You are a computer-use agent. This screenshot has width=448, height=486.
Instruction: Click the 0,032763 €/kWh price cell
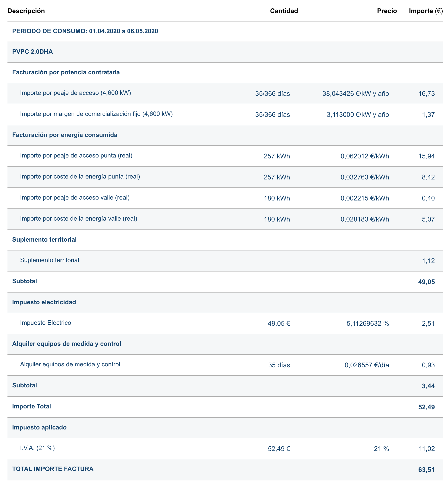click(x=365, y=177)
